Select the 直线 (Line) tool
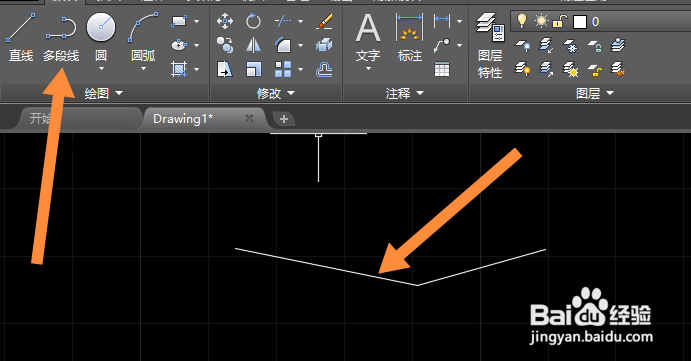The height and width of the screenshot is (361, 691). coord(21,37)
